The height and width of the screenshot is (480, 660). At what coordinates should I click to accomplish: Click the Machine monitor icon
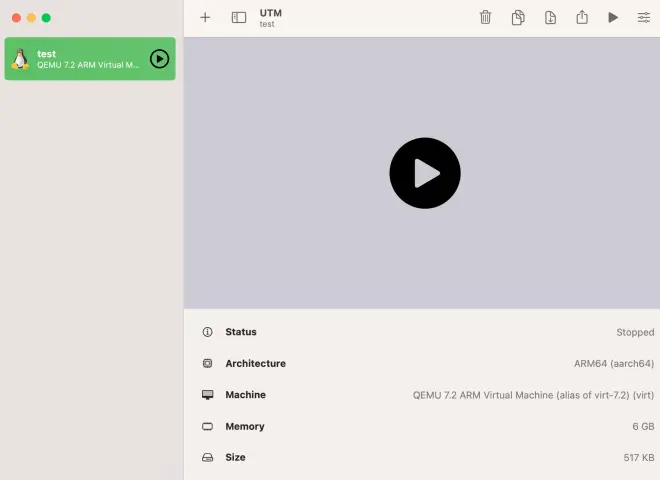[208, 395]
